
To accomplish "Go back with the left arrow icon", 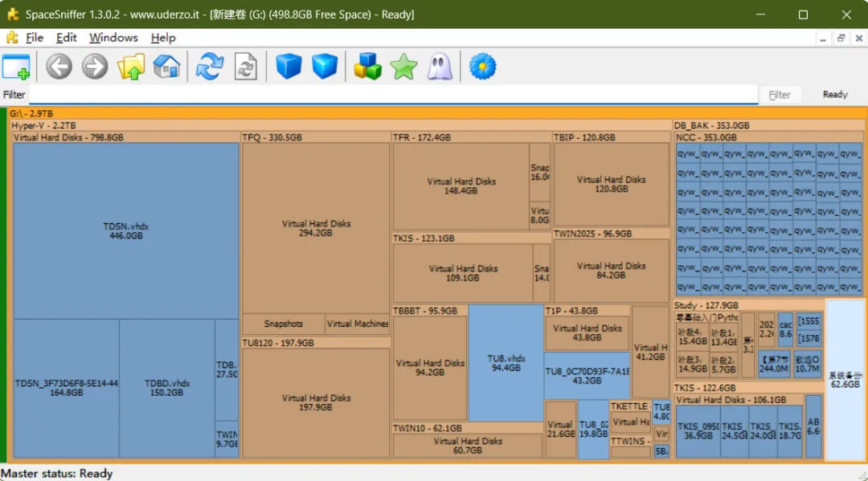I will pyautogui.click(x=59, y=67).
